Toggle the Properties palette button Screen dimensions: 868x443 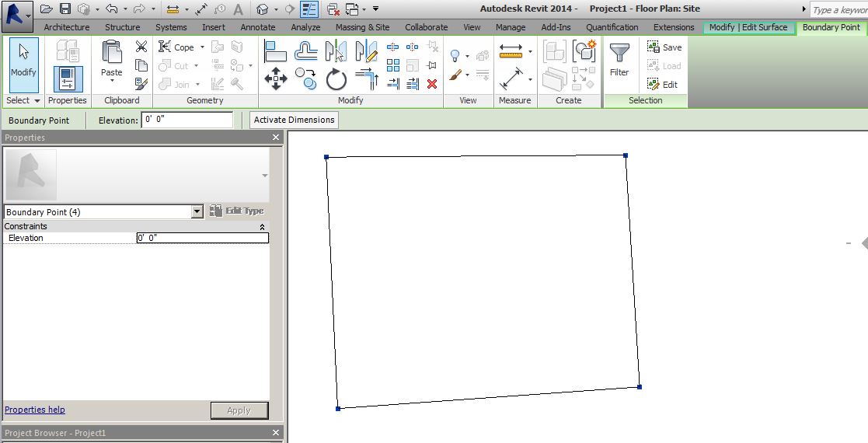coord(68,78)
